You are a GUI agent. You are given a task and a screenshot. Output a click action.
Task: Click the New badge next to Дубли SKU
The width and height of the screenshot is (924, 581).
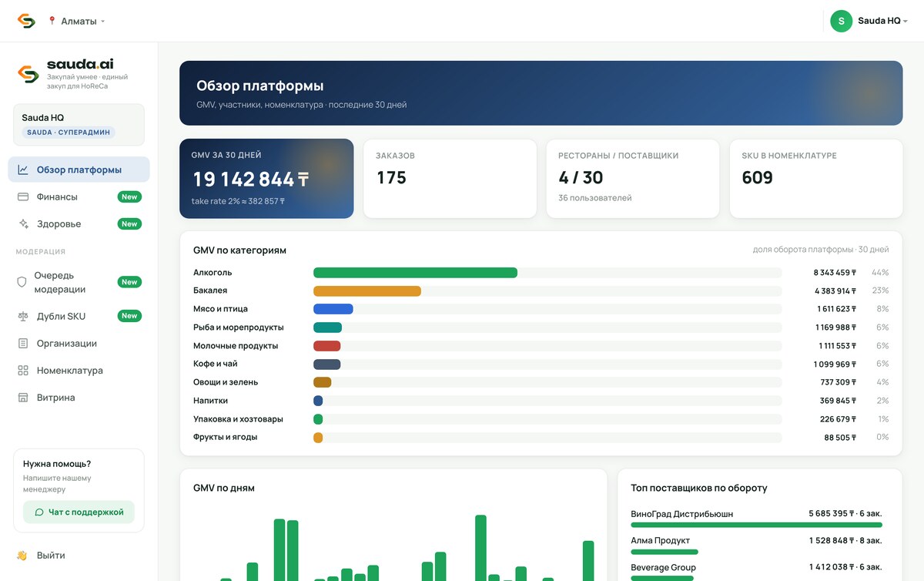point(129,316)
